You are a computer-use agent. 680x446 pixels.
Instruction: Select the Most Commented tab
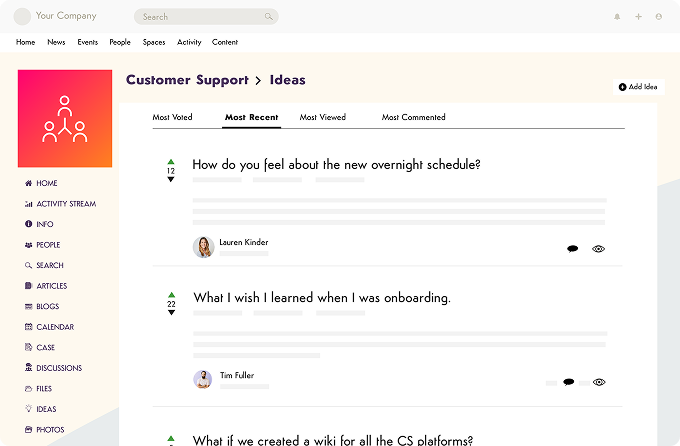[413, 117]
